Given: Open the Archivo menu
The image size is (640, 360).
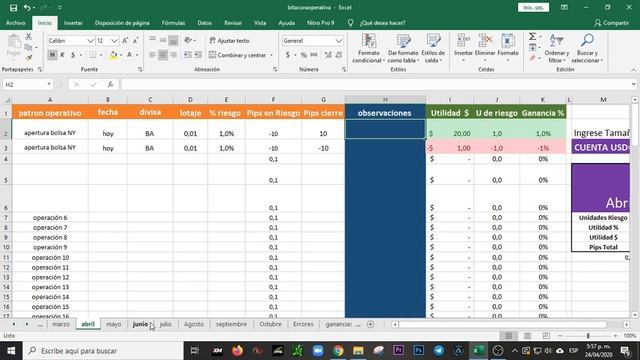Looking at the screenshot, I should (16, 23).
